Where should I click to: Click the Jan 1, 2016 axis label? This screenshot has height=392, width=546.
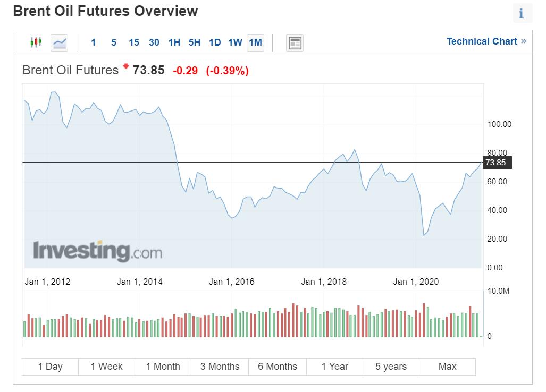233,282
